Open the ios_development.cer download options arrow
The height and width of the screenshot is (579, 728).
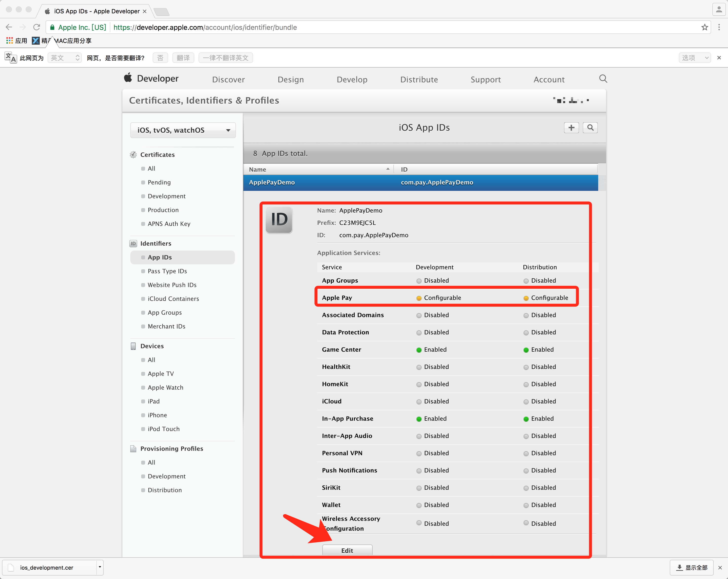click(100, 567)
